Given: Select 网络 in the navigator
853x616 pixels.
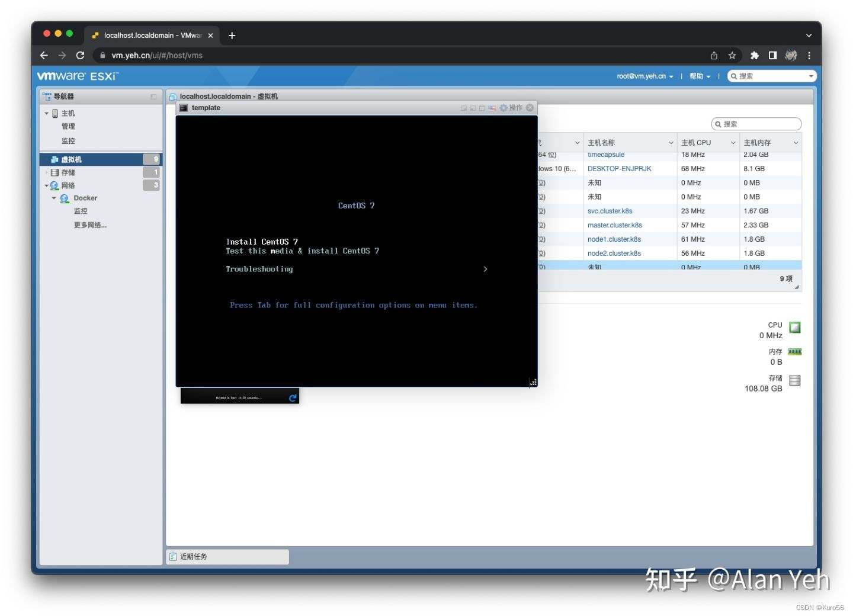Looking at the screenshot, I should 68,185.
